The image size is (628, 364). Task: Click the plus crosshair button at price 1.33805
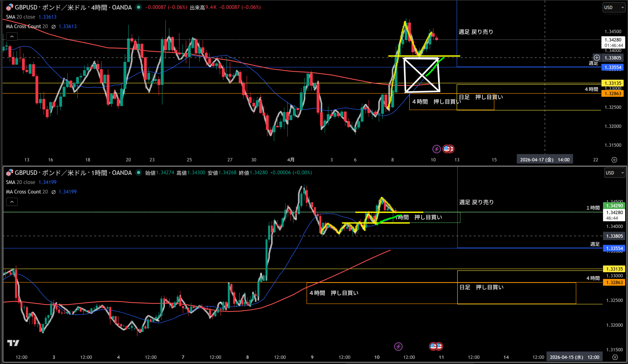597,58
